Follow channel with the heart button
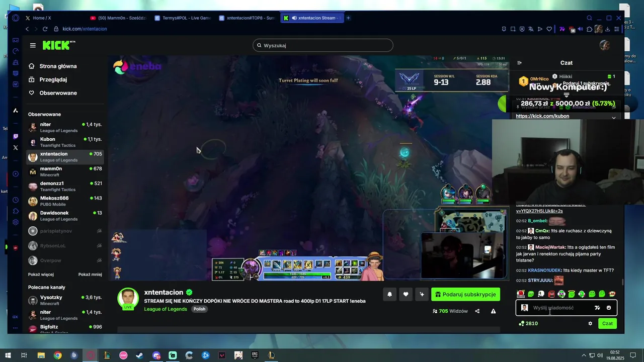The height and width of the screenshot is (362, 644). (406, 295)
